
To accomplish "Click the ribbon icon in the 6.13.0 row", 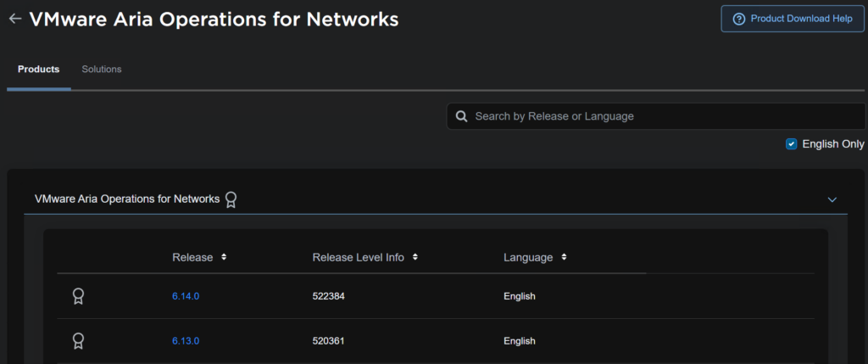I will 78,340.
